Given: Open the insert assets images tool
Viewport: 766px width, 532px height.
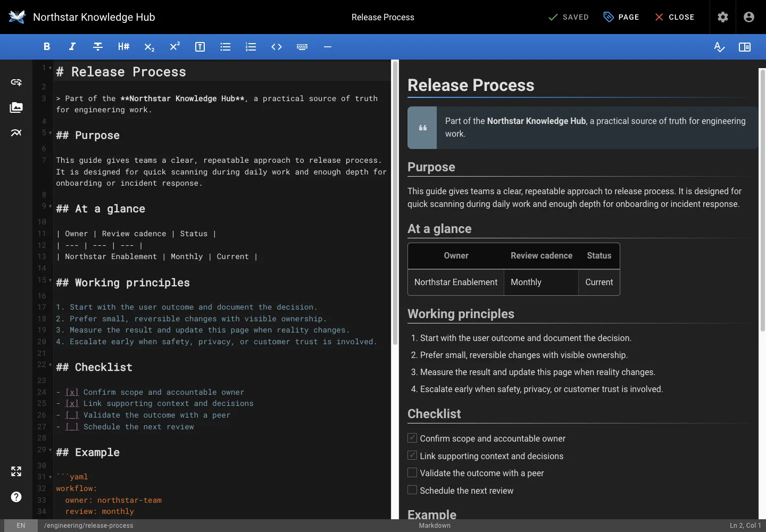Looking at the screenshot, I should 16,107.
